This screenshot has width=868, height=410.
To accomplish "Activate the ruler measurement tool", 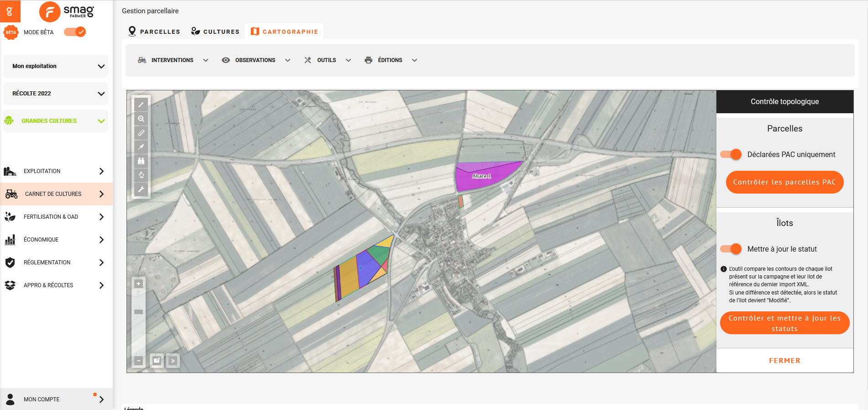I will [x=141, y=133].
